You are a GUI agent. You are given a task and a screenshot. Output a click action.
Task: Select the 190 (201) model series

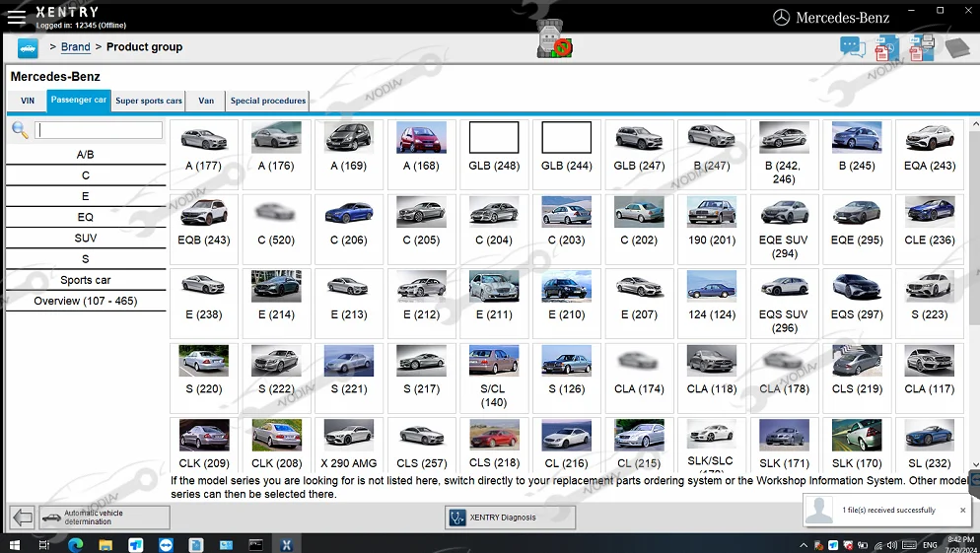(x=712, y=229)
